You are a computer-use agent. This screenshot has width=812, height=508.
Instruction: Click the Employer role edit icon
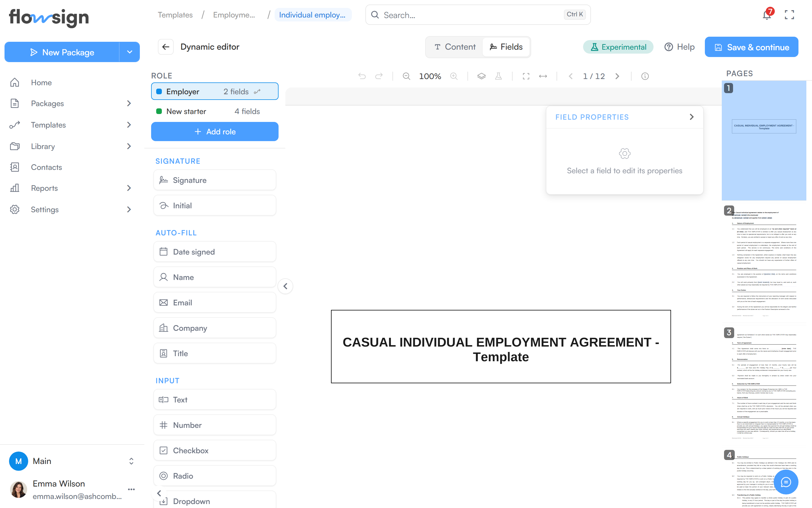point(257,92)
